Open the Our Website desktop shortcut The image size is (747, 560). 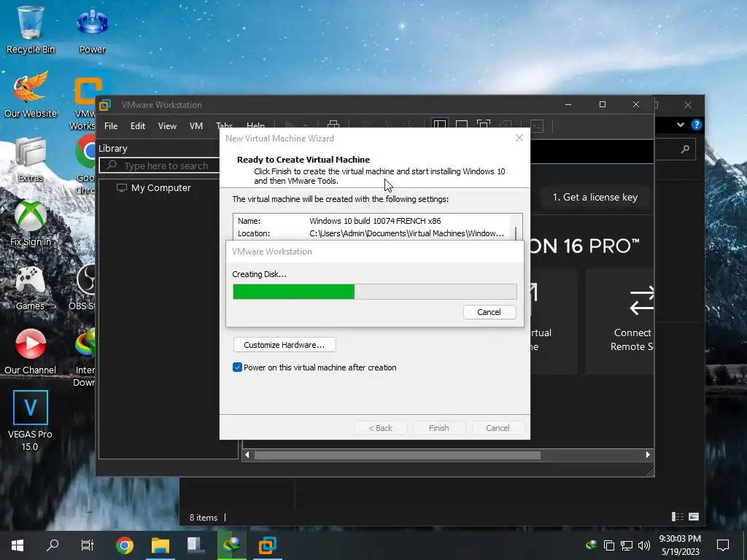click(x=30, y=94)
